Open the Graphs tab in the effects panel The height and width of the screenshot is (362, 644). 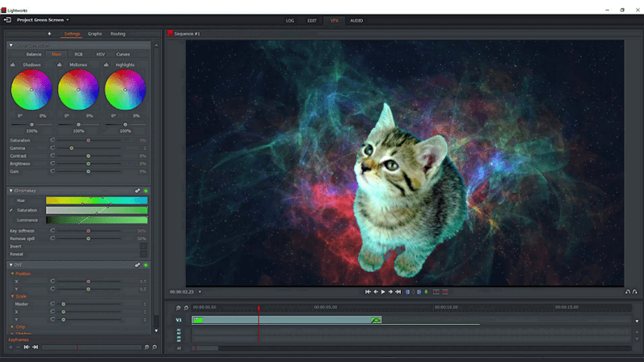click(x=95, y=34)
